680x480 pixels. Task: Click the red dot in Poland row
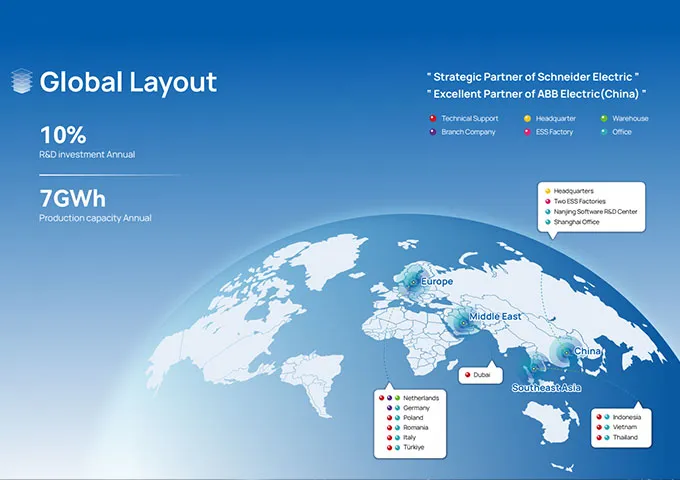click(389, 418)
